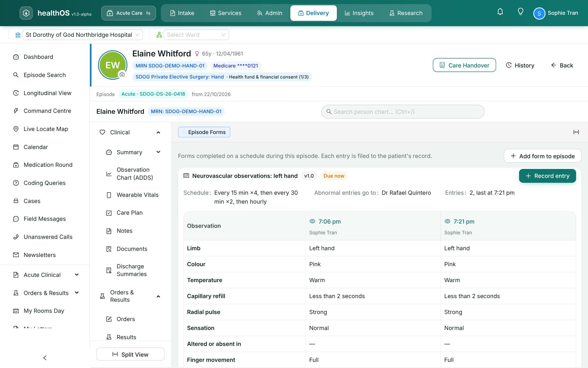The height and width of the screenshot is (368, 588).
Task: Click Record entry button
Action: (x=547, y=176)
